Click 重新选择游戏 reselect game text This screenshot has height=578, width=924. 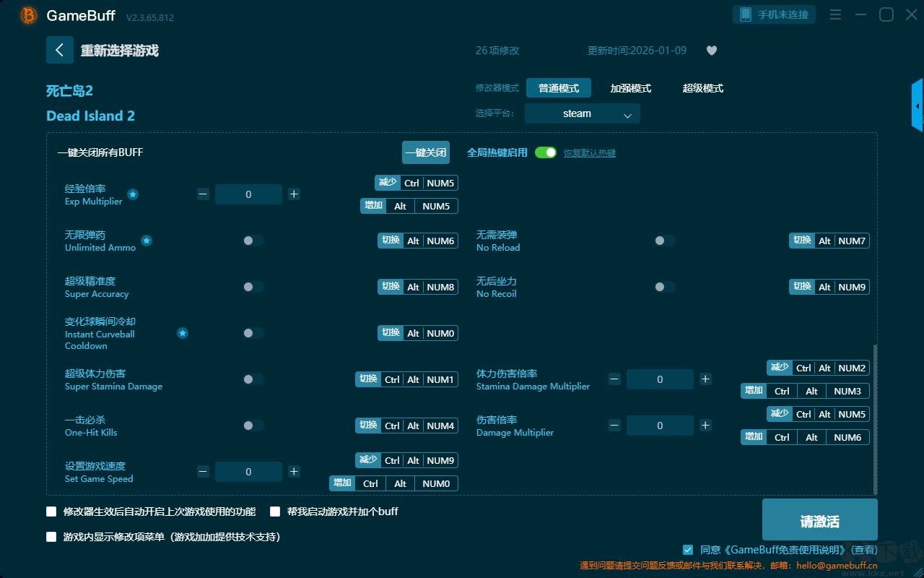click(x=120, y=51)
